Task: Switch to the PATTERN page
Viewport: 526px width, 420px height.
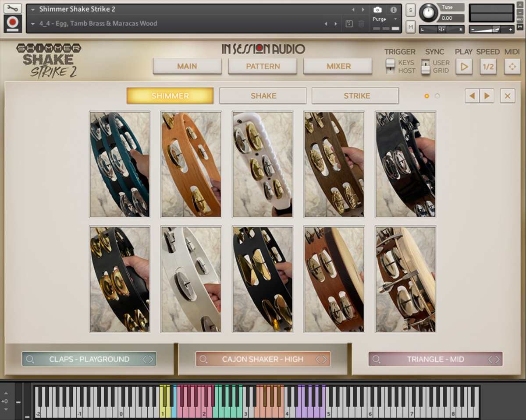Action: coord(263,66)
